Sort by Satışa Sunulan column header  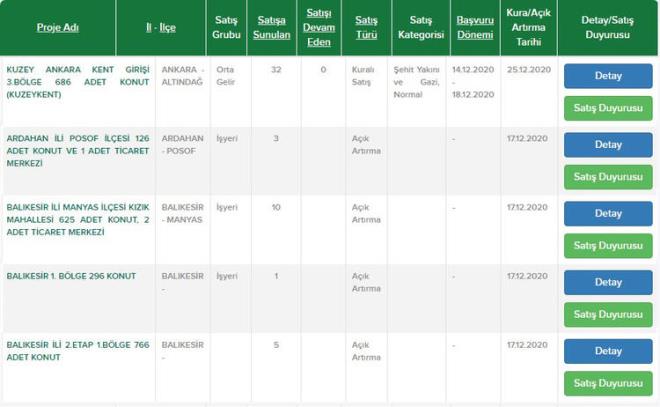[x=272, y=27]
